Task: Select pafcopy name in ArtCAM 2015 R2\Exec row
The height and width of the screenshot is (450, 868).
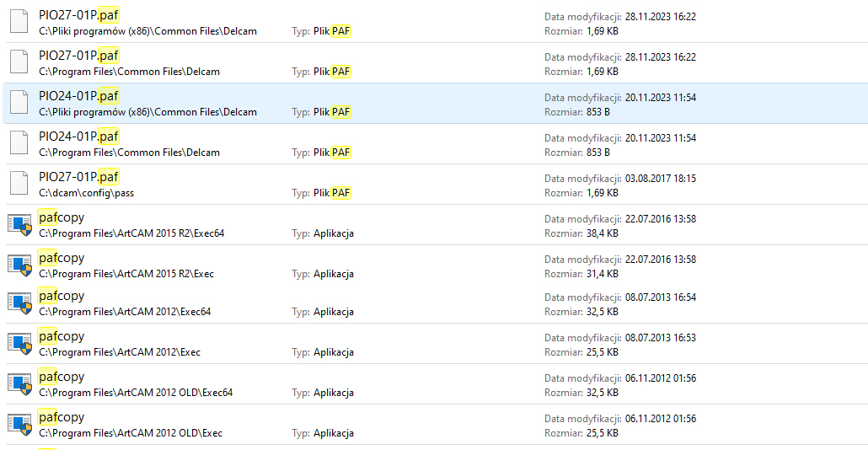Action: point(62,258)
